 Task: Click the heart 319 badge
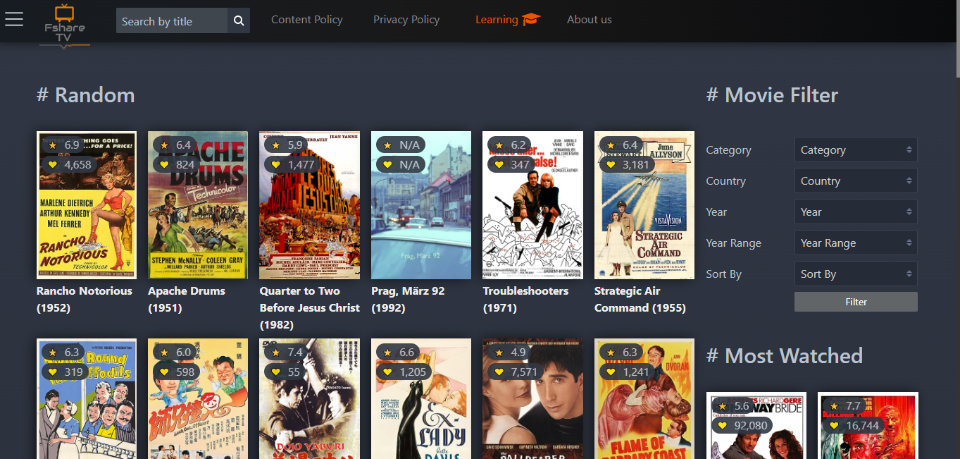click(x=65, y=372)
